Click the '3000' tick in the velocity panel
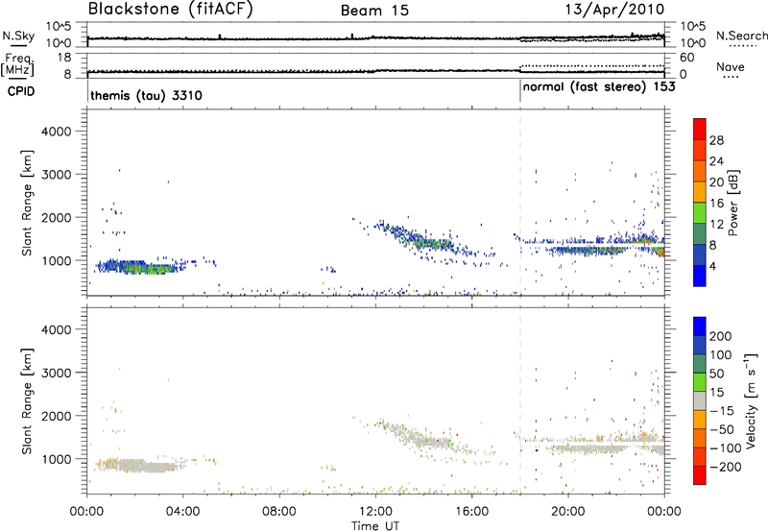The width and height of the screenshot is (768, 532). point(56,373)
